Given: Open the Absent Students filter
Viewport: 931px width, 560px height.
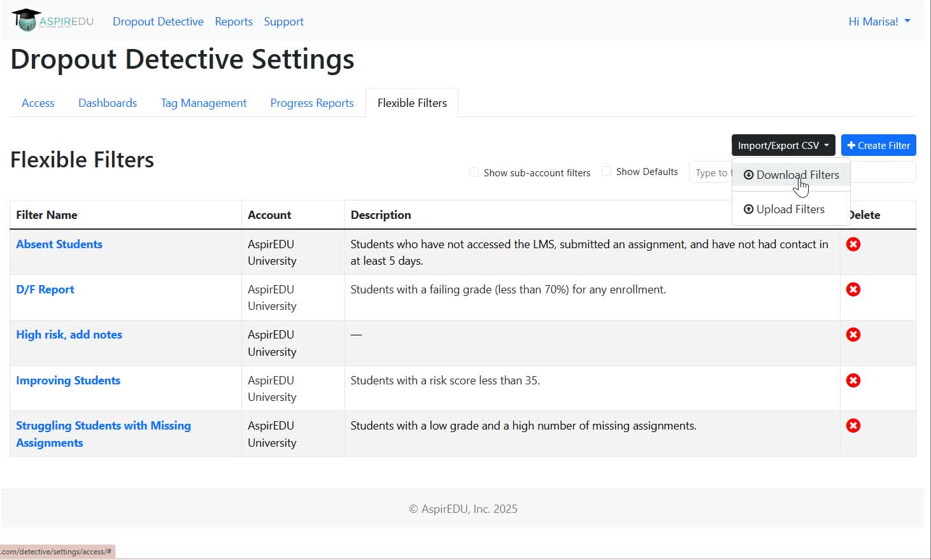Looking at the screenshot, I should coord(59,244).
